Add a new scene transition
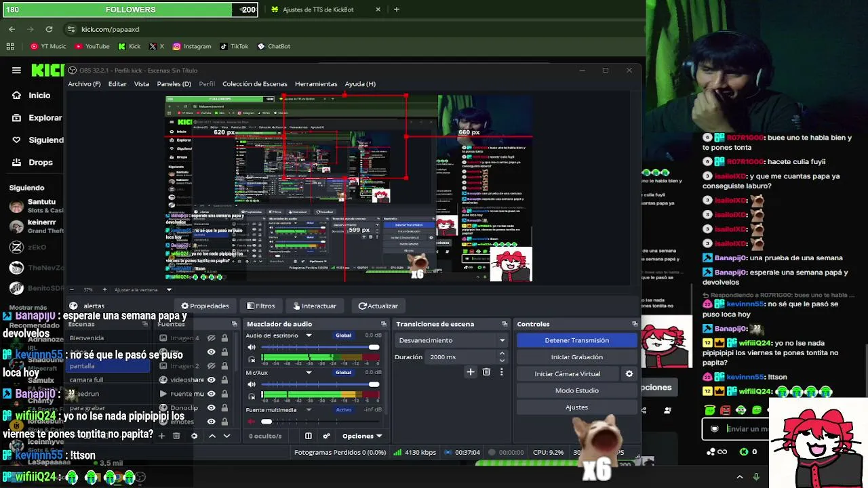The width and height of the screenshot is (868, 488). [470, 371]
